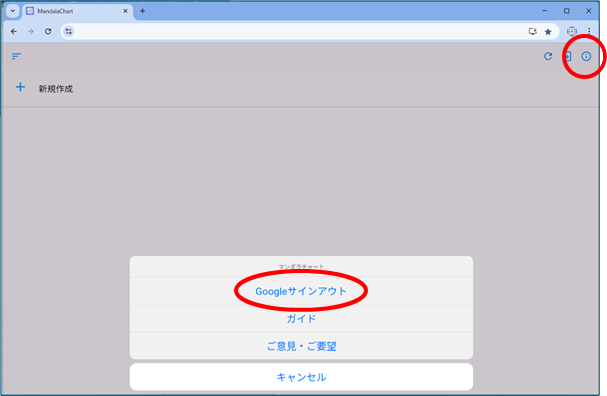Open the Chrome three-dot menu
The width and height of the screenshot is (607, 396).
tap(589, 31)
